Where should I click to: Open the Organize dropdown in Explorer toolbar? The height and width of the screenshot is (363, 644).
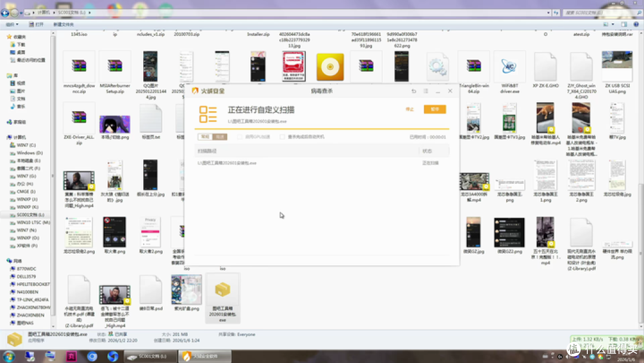coord(12,24)
